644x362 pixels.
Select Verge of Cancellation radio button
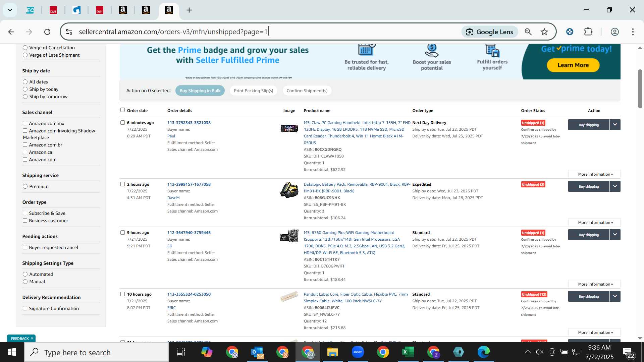click(x=25, y=48)
